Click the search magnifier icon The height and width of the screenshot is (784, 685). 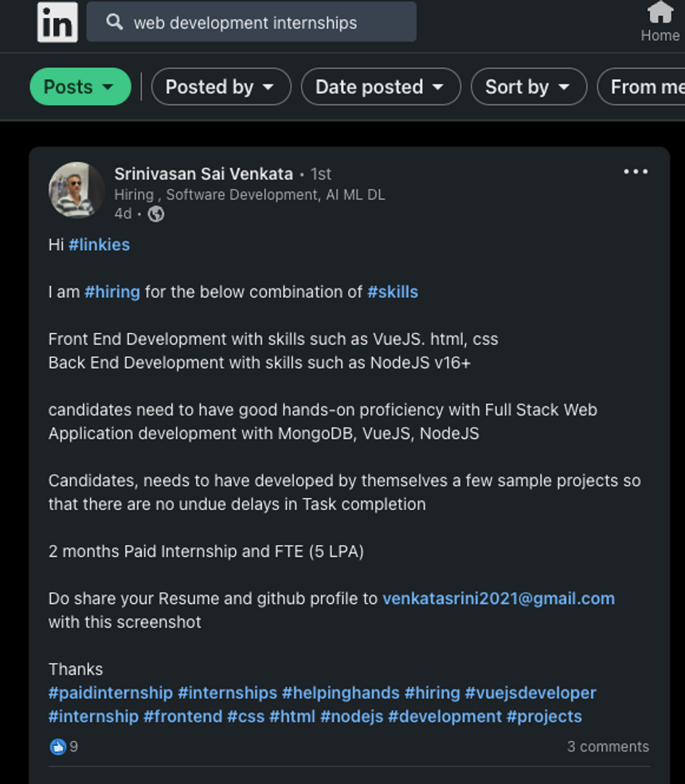tap(115, 22)
